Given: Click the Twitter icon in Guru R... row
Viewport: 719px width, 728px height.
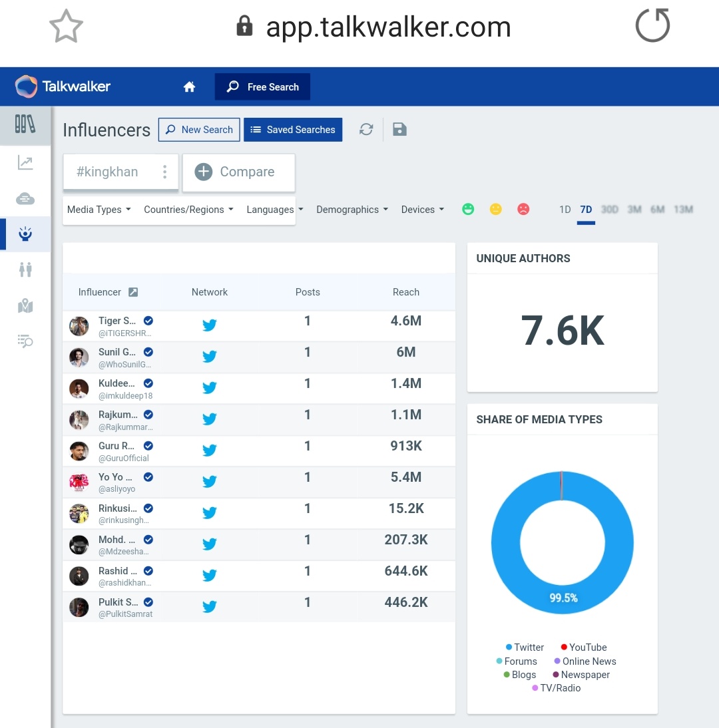Looking at the screenshot, I should [x=210, y=450].
